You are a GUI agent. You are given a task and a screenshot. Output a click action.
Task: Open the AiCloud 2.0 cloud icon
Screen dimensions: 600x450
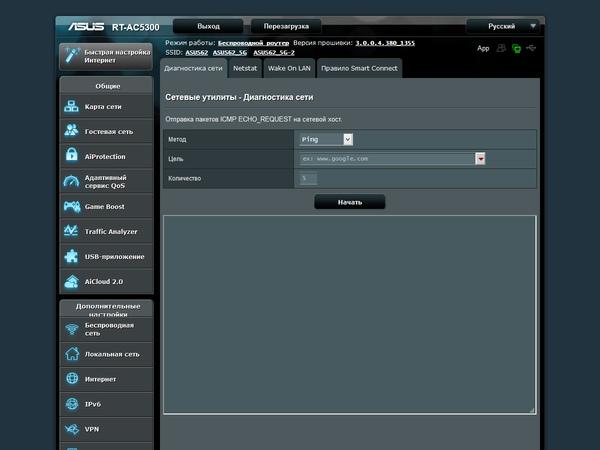pyautogui.click(x=72, y=282)
